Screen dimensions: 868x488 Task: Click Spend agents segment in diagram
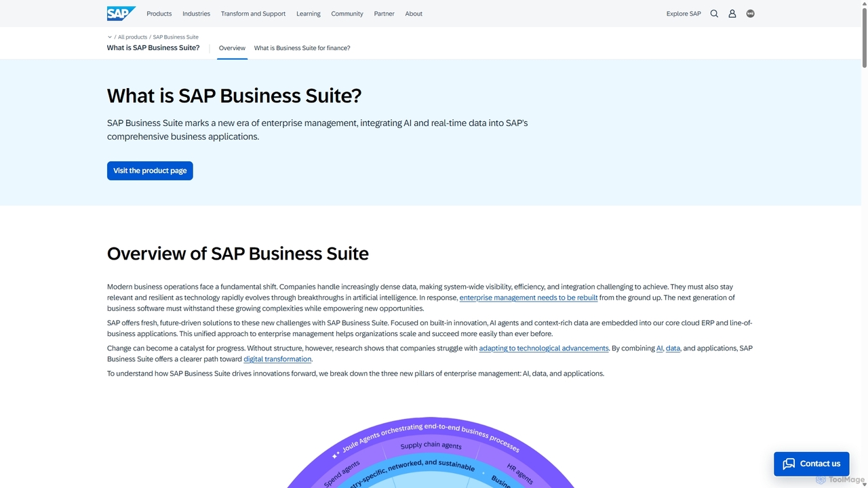tap(342, 474)
